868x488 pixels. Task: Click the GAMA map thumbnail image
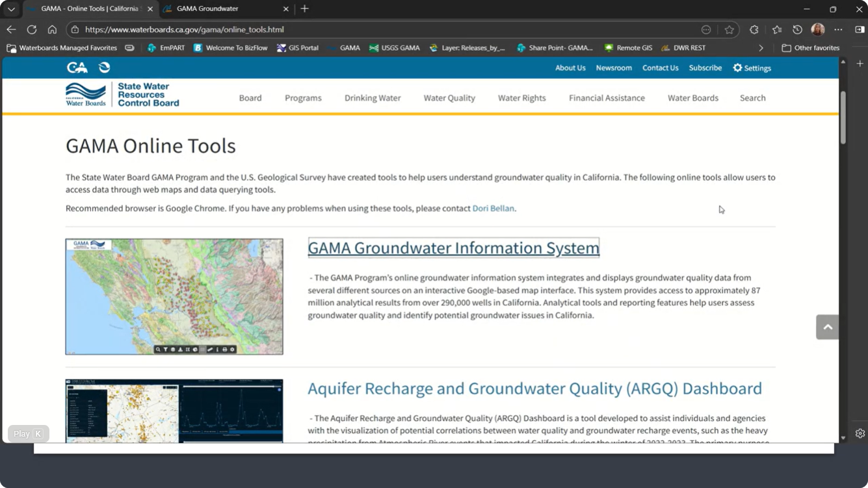[174, 296]
